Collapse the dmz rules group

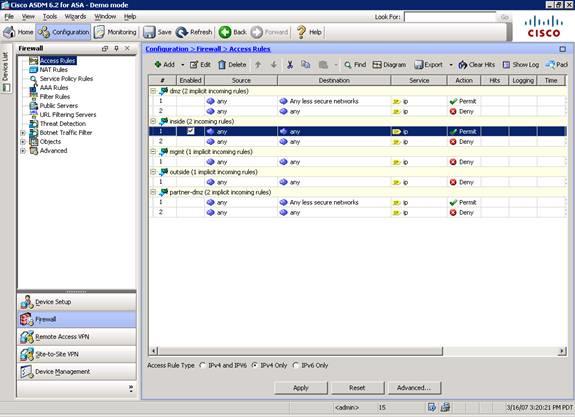(153, 91)
